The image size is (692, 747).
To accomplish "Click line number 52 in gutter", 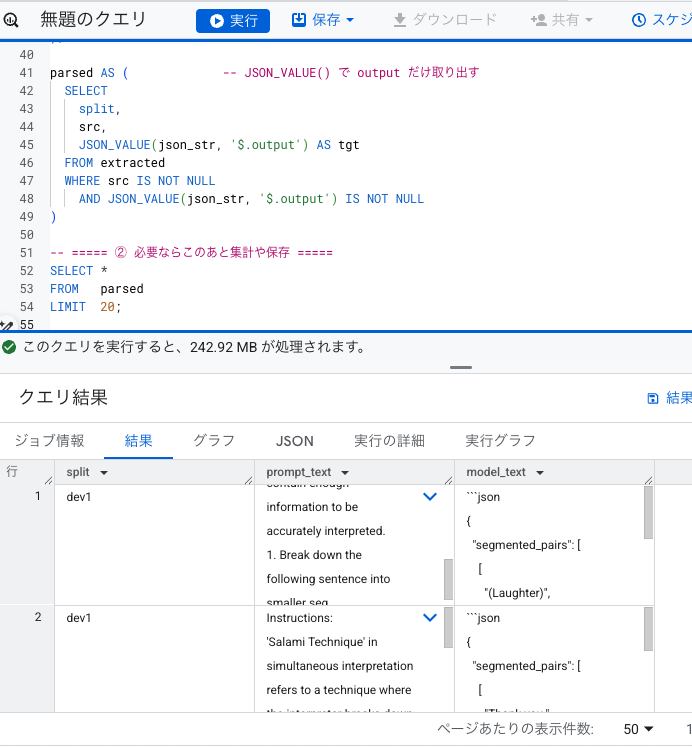I will [x=27, y=271].
